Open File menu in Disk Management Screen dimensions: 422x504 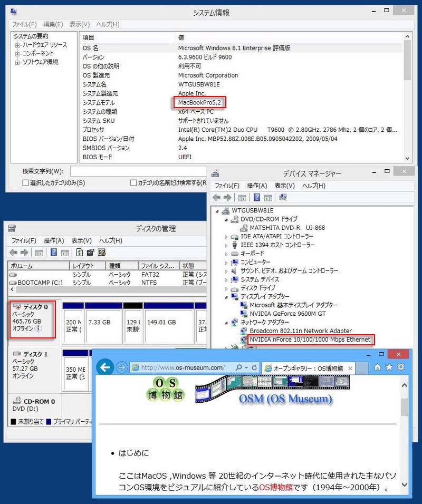24,241
